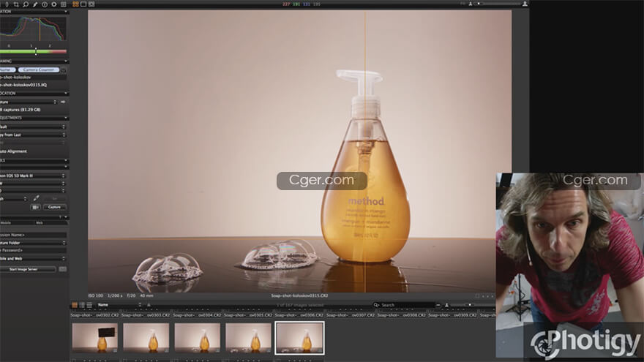The image size is (644, 362).
Task: Click the Password input field
Action: coord(33,250)
